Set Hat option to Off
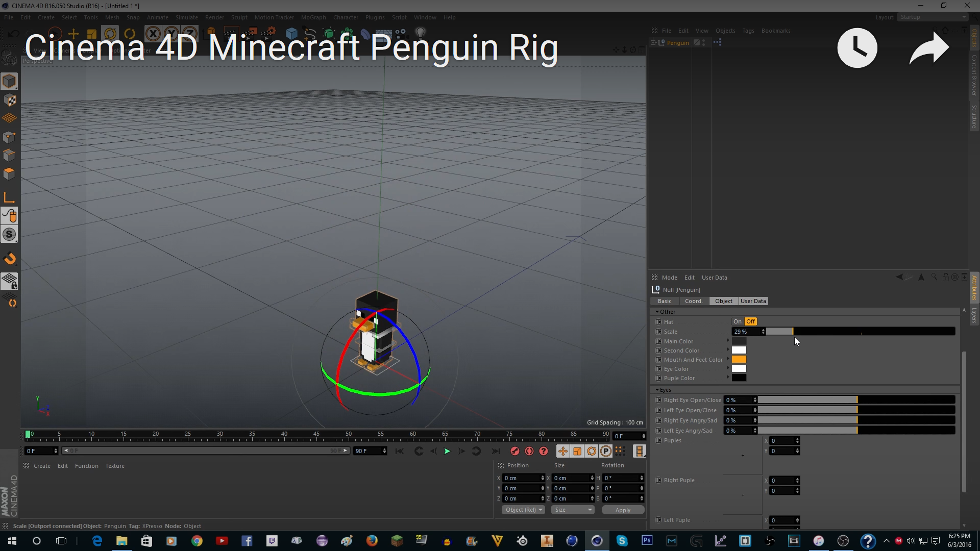This screenshot has height=551, width=980. [x=750, y=321]
